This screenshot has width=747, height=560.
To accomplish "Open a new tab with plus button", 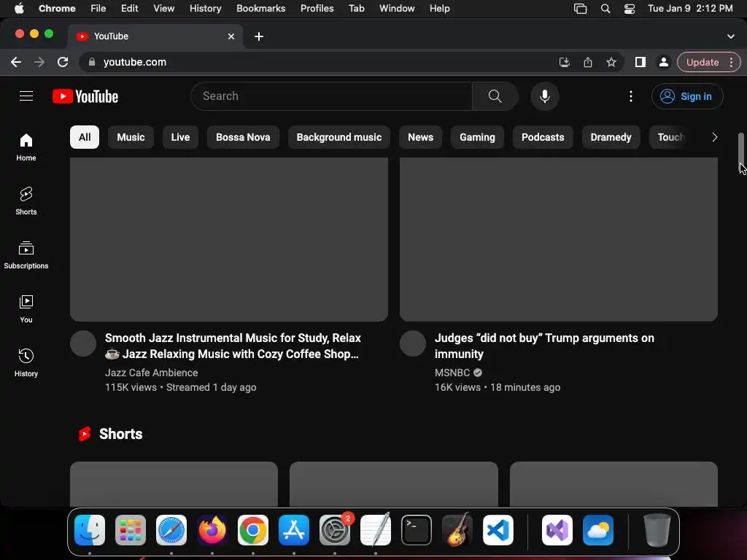I will click(x=259, y=36).
